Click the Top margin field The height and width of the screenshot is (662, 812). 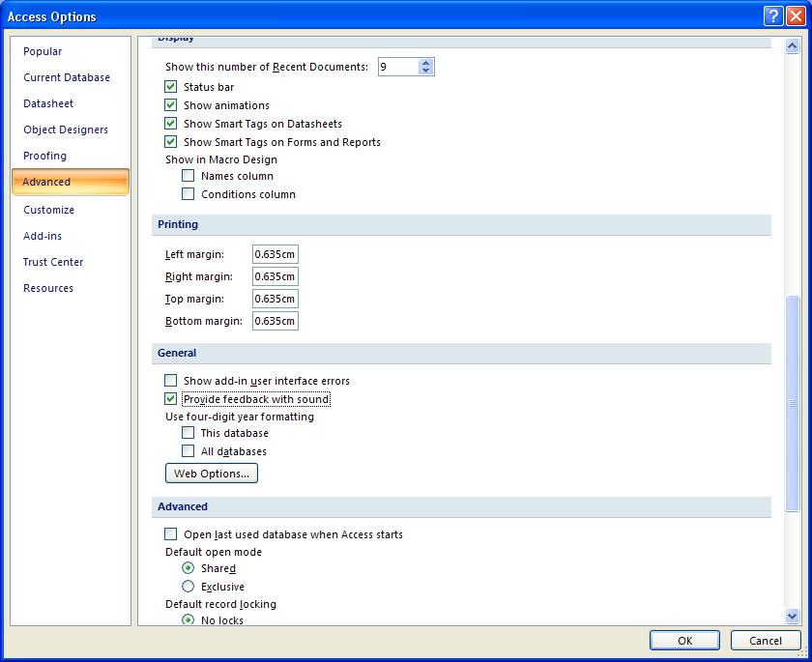(275, 299)
